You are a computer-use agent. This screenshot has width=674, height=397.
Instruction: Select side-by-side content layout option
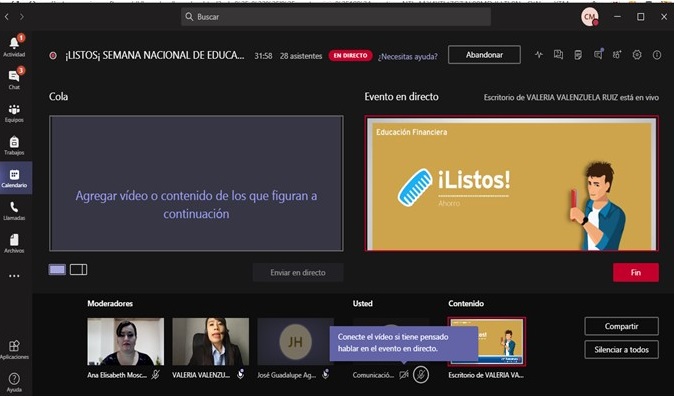point(79,270)
